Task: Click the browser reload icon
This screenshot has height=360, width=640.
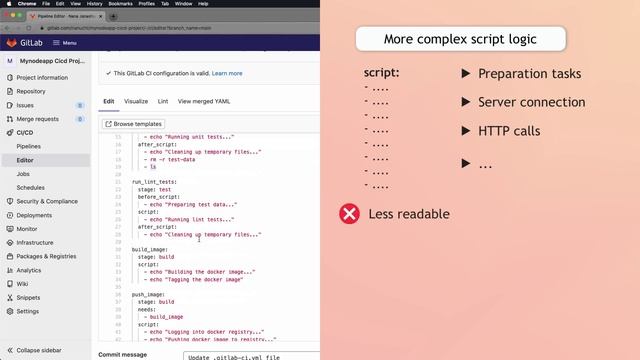Action: (29, 28)
